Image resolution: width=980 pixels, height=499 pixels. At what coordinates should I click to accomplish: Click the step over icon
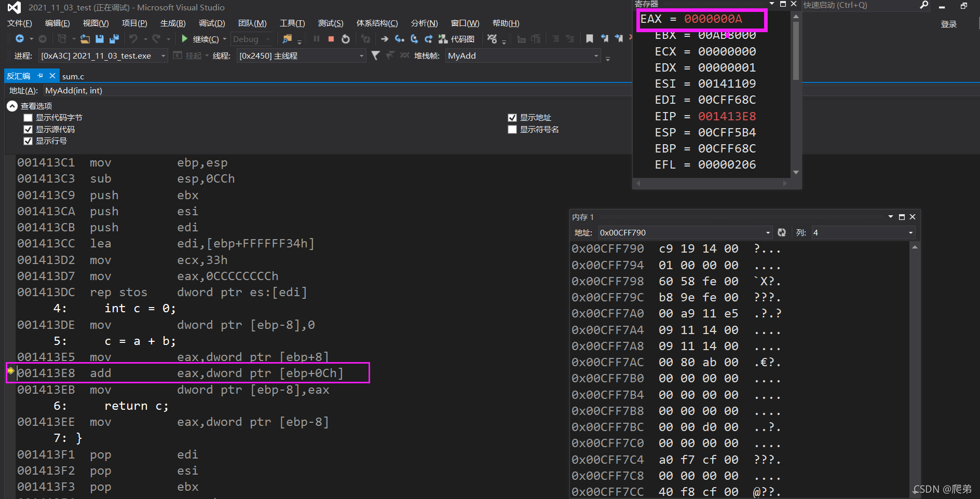(x=414, y=39)
